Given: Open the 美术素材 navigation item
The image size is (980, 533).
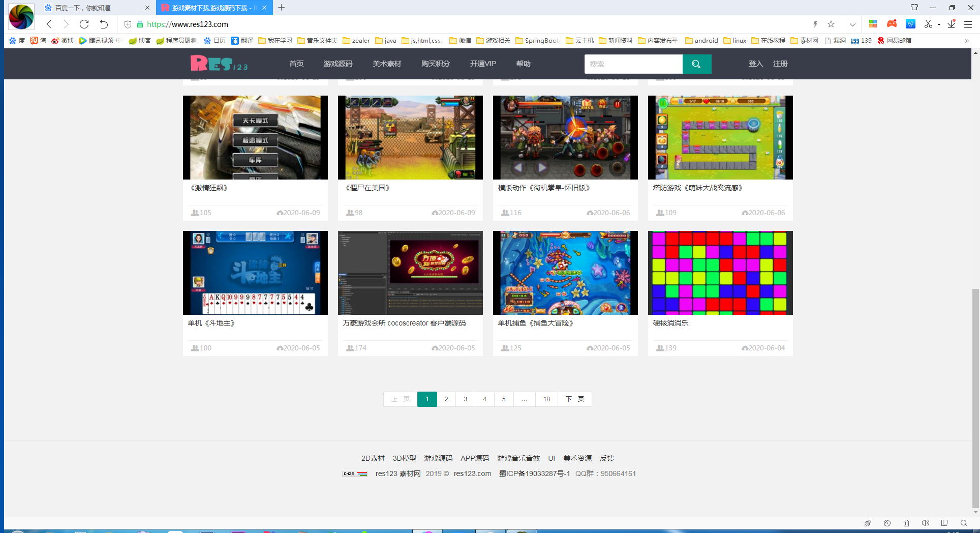Looking at the screenshot, I should point(387,64).
